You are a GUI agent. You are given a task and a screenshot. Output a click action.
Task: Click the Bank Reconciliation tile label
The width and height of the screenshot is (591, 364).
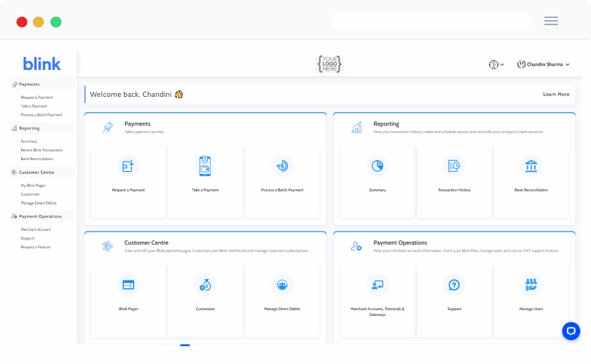(x=531, y=190)
